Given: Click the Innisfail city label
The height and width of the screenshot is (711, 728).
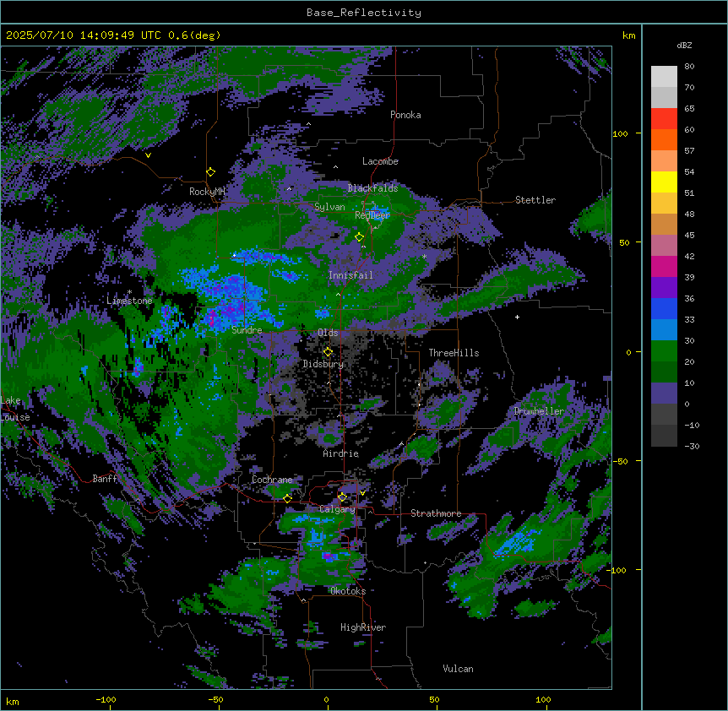Looking at the screenshot, I should (x=350, y=275).
